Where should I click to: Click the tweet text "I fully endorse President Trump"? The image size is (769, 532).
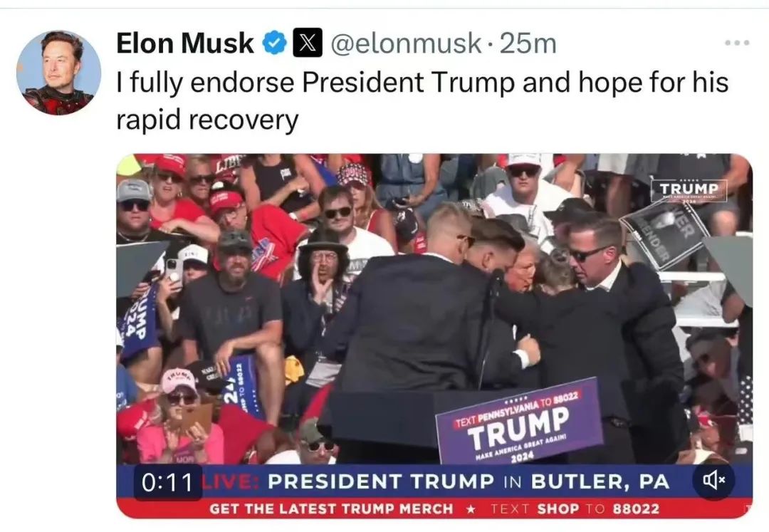(x=315, y=83)
